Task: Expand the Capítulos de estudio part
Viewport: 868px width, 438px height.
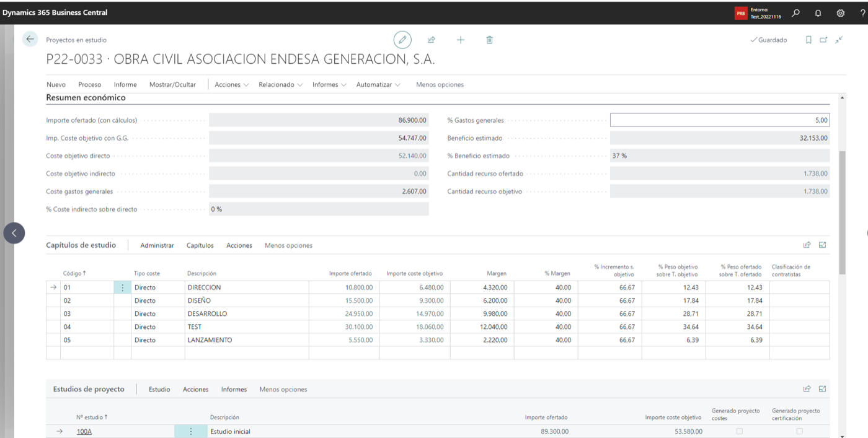Action: pyautogui.click(x=823, y=245)
